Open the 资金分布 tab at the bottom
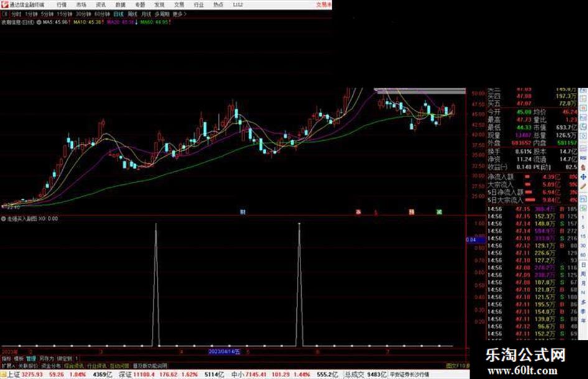 click(51, 365)
